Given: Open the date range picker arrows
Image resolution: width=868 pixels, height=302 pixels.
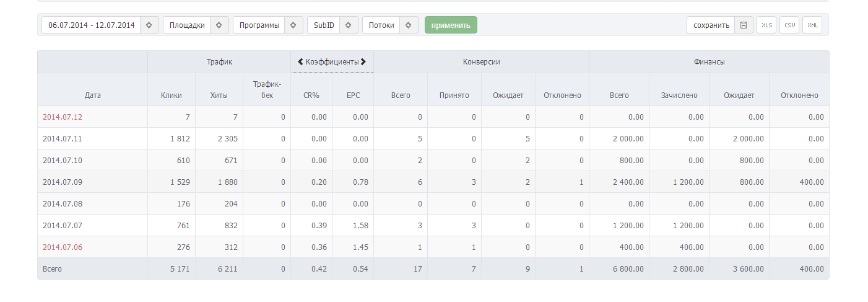Looking at the screenshot, I should tap(149, 25).
